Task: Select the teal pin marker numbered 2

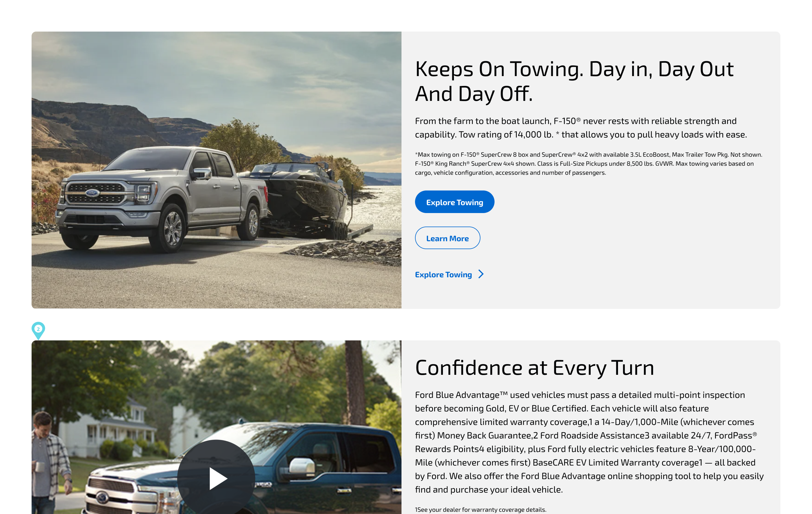Action: pyautogui.click(x=38, y=330)
